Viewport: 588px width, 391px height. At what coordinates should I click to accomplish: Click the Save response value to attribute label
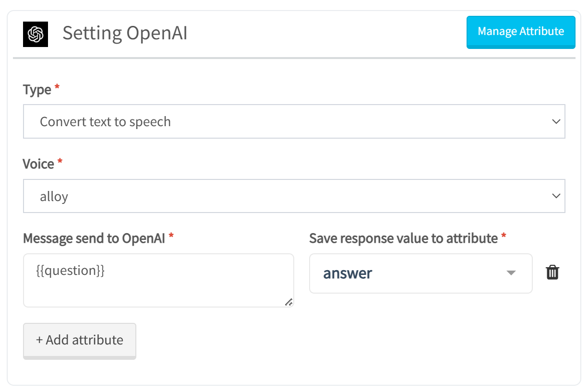click(403, 238)
